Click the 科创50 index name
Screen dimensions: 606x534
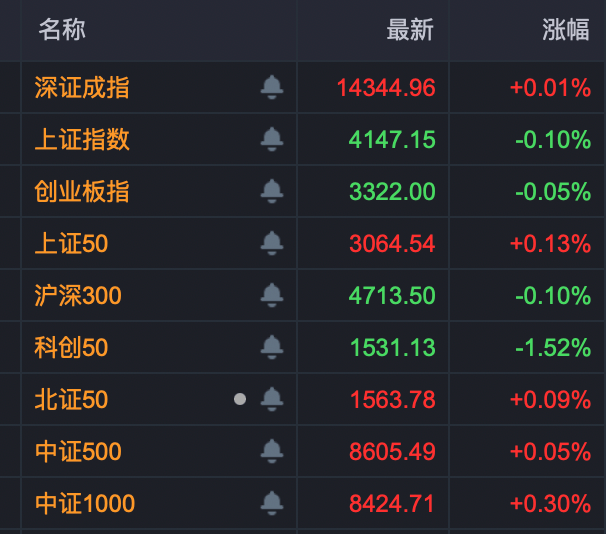tap(71, 348)
